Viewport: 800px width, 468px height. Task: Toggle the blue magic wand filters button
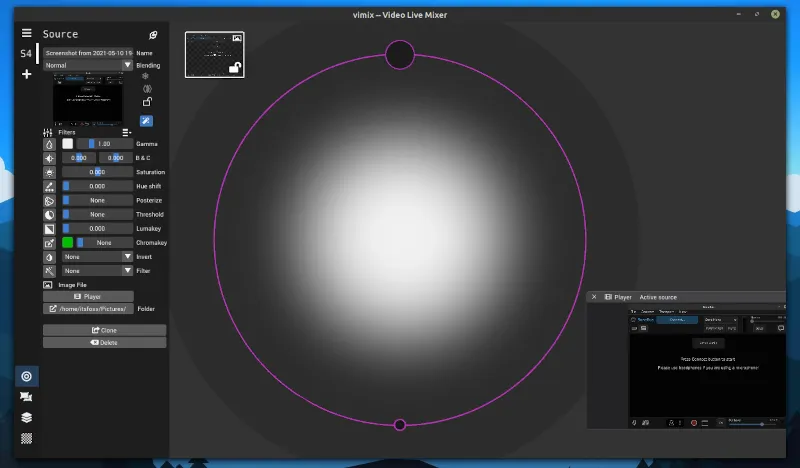point(146,121)
